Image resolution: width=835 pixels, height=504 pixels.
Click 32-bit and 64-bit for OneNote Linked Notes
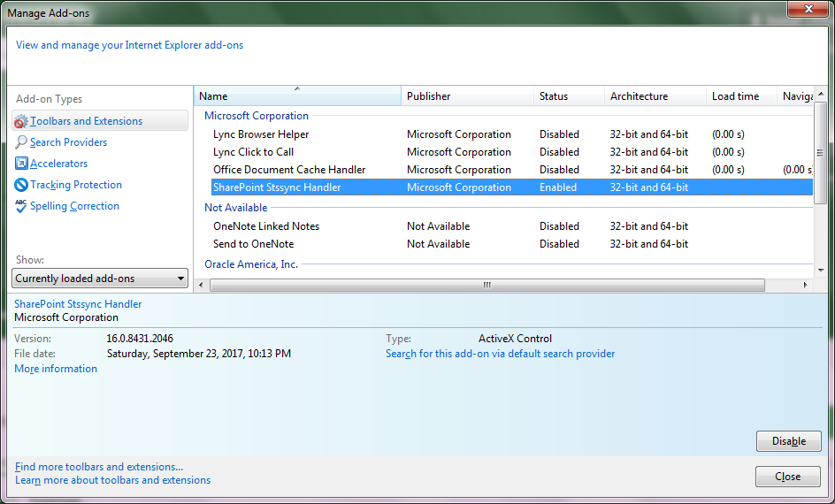click(648, 226)
